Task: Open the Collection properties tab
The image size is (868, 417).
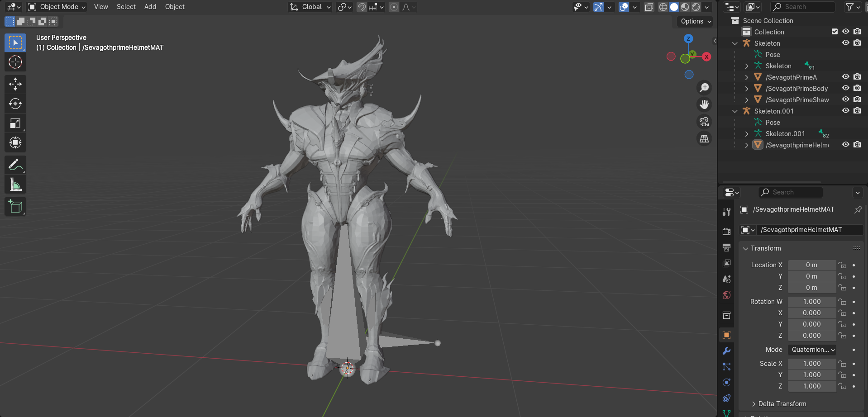Action: click(x=726, y=315)
